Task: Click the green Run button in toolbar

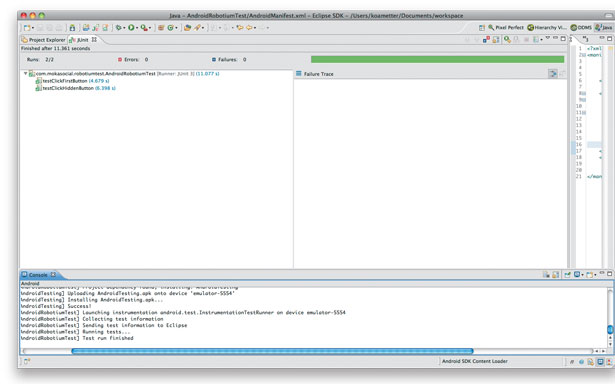Action: click(131, 28)
